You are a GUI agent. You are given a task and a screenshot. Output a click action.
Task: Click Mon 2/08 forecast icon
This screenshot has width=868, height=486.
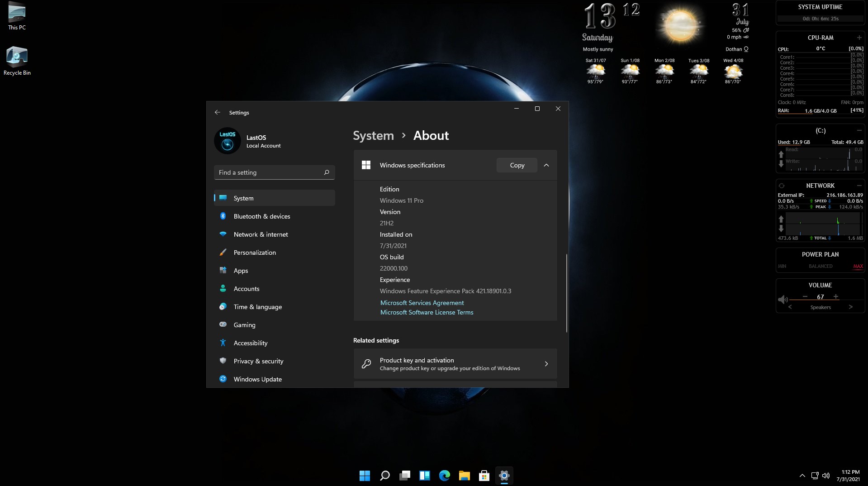click(x=664, y=71)
